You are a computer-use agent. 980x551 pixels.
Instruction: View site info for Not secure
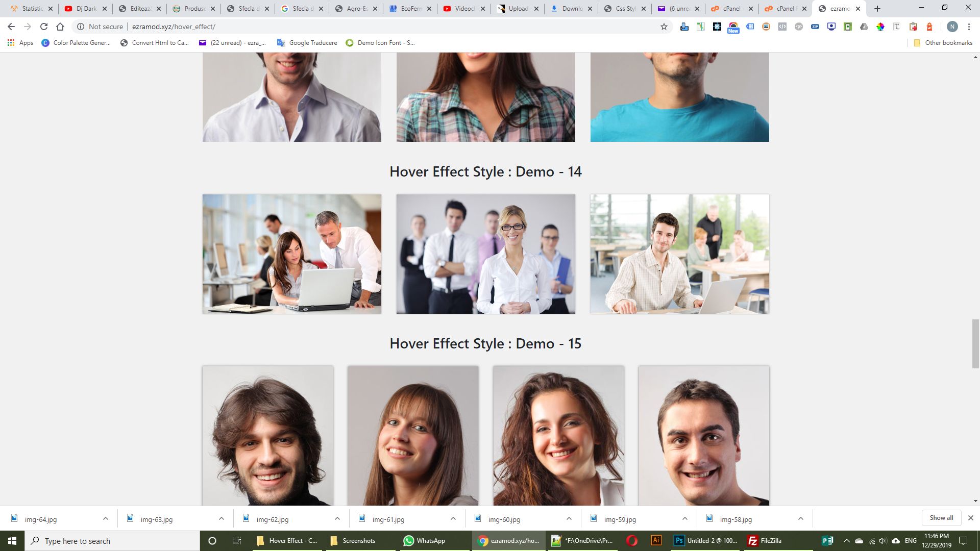point(101,27)
